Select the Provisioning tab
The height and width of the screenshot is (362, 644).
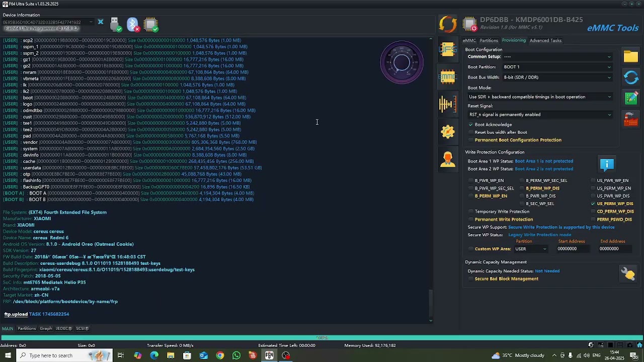click(514, 40)
